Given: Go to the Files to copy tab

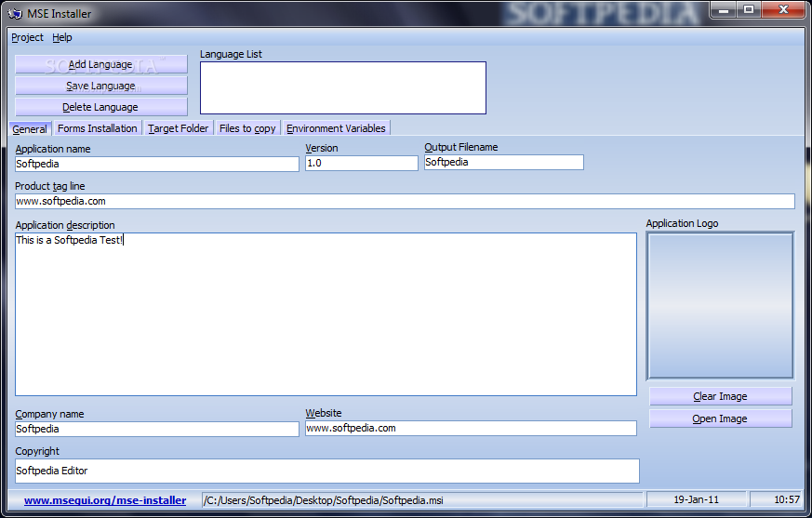Looking at the screenshot, I should pyautogui.click(x=247, y=128).
